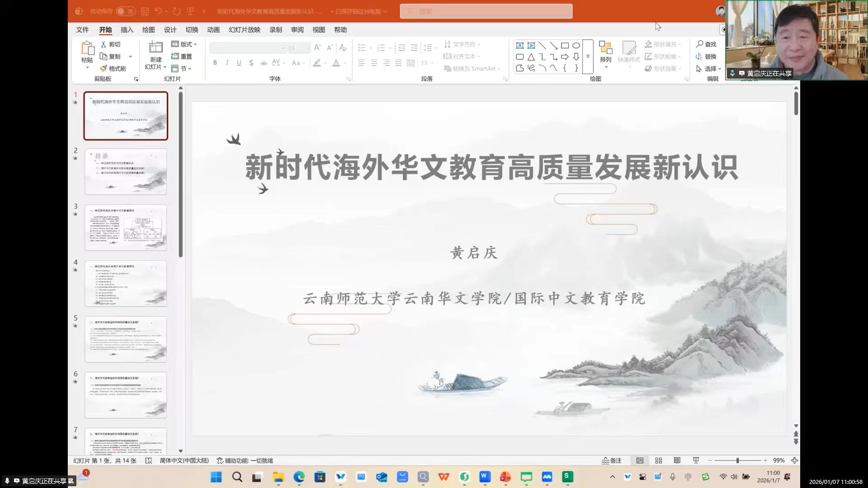Toggle normal view button in status bar
The image size is (868, 488).
(x=640, y=460)
